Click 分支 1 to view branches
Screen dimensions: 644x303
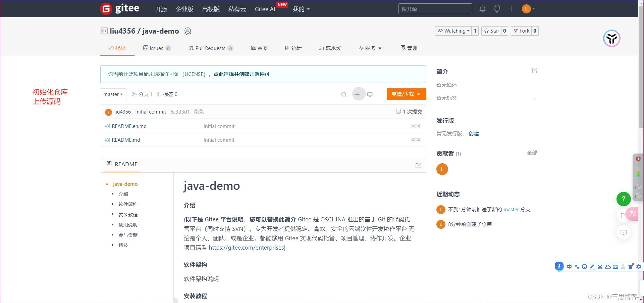pos(142,94)
